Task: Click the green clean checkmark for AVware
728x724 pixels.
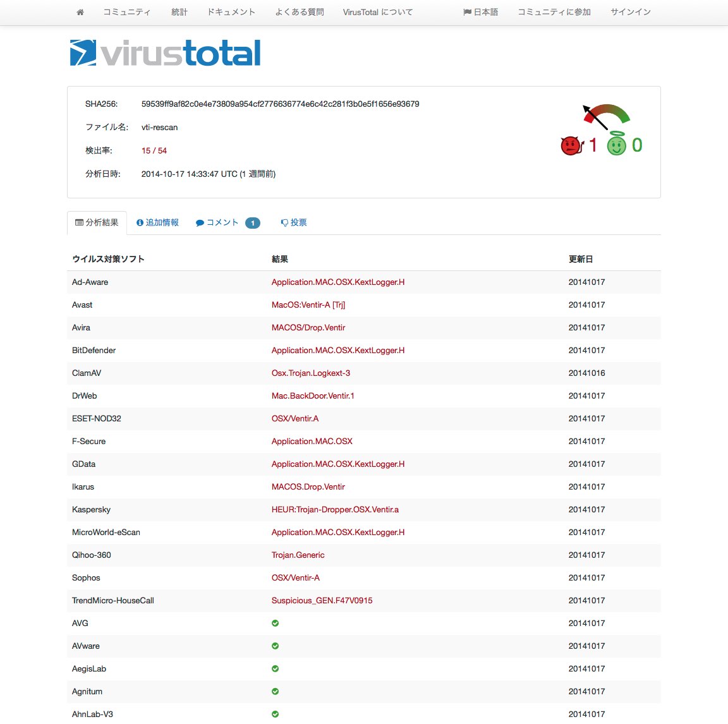Action: point(276,646)
